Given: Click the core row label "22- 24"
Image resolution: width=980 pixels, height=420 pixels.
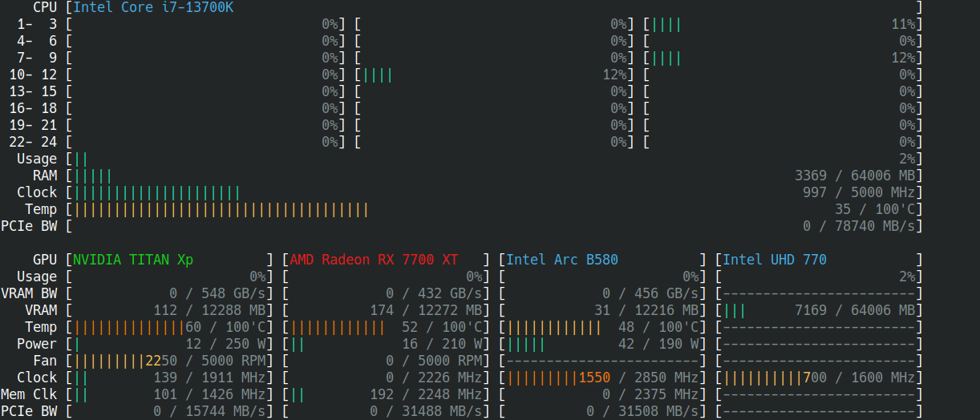Looking at the screenshot, I should [x=33, y=142].
